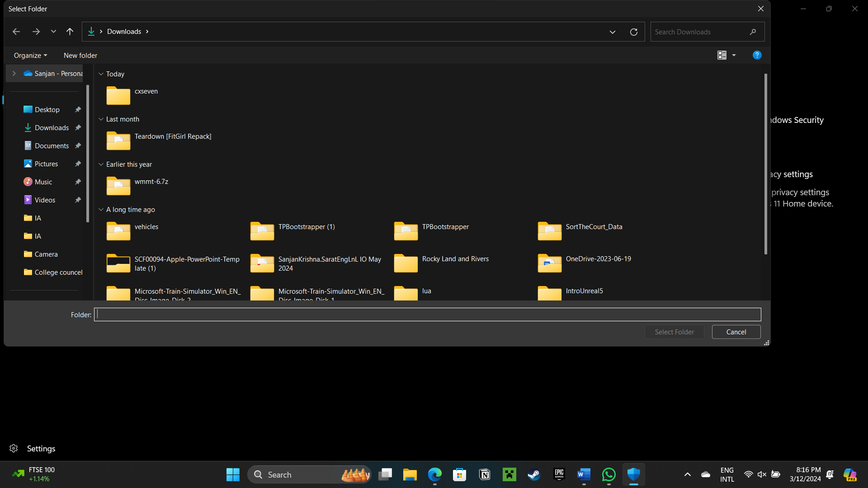This screenshot has width=868, height=488.
Task: Click the search magnifier icon
Action: click(x=753, y=32)
